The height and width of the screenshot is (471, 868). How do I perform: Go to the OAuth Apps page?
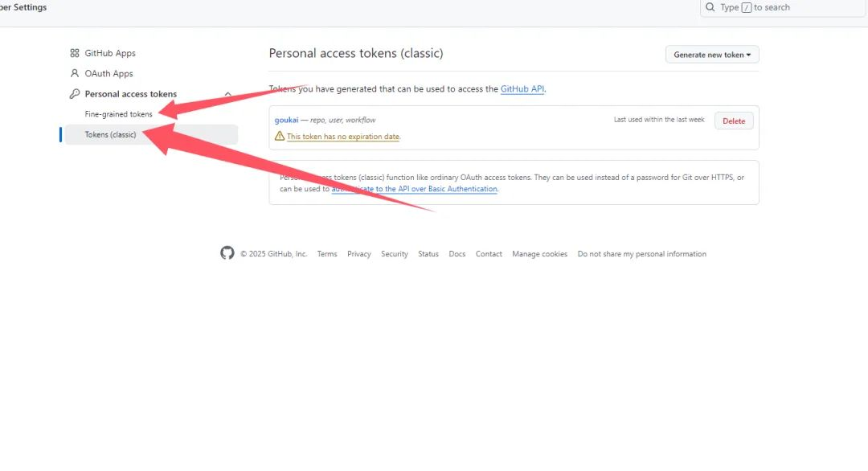point(108,73)
